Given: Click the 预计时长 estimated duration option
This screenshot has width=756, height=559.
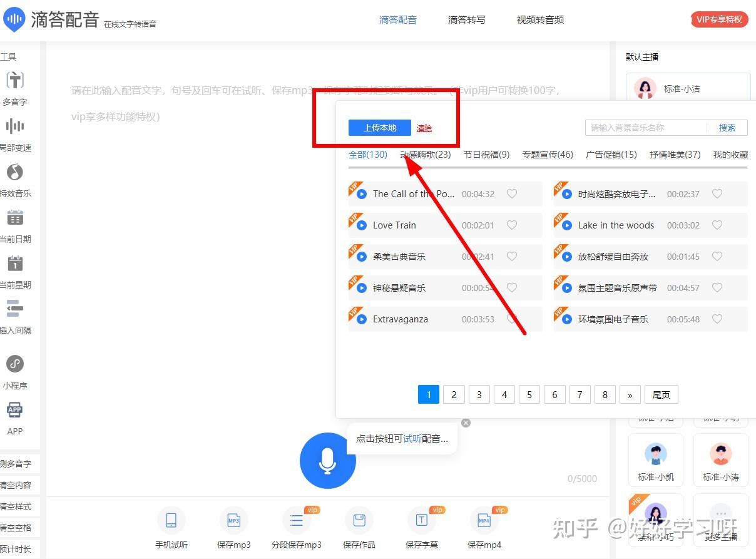Looking at the screenshot, I should click(x=17, y=549).
